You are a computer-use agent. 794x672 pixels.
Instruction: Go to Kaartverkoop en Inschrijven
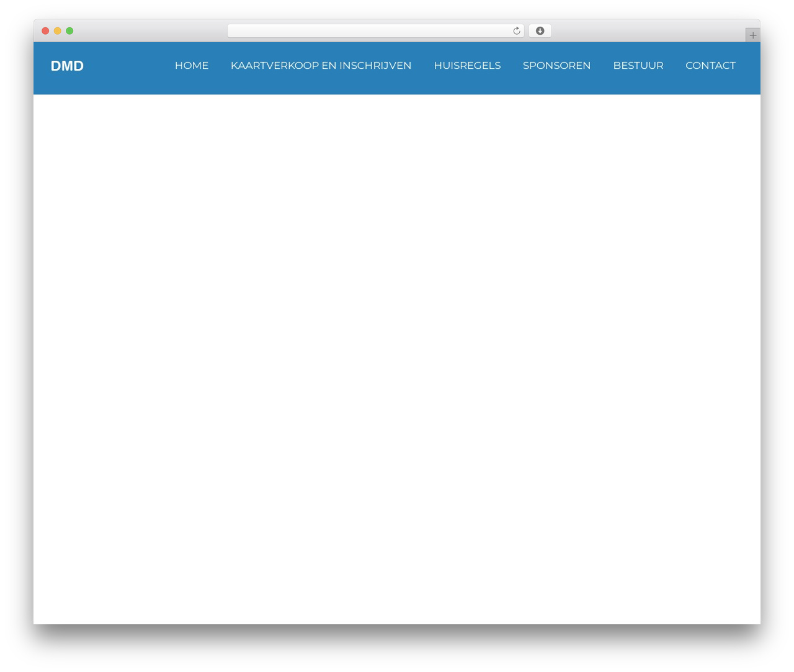(x=321, y=66)
